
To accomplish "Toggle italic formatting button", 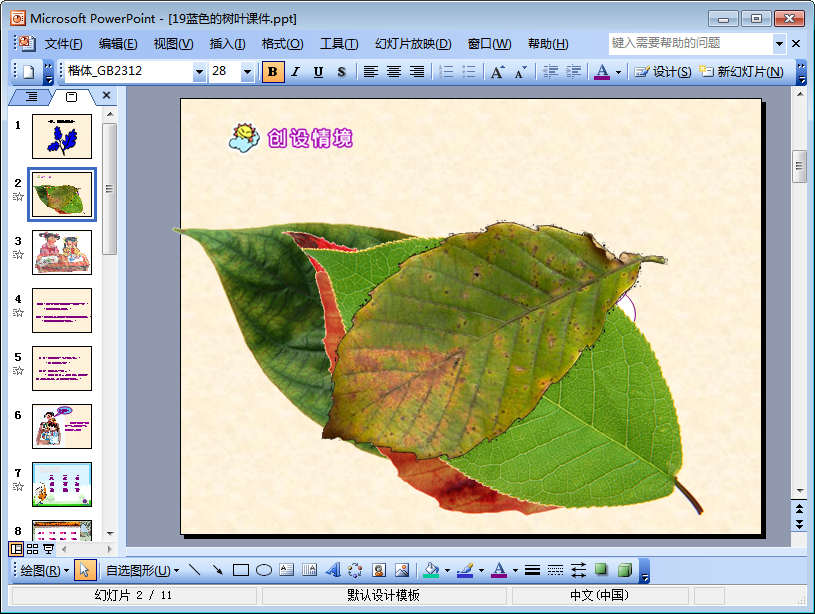I will (295, 72).
